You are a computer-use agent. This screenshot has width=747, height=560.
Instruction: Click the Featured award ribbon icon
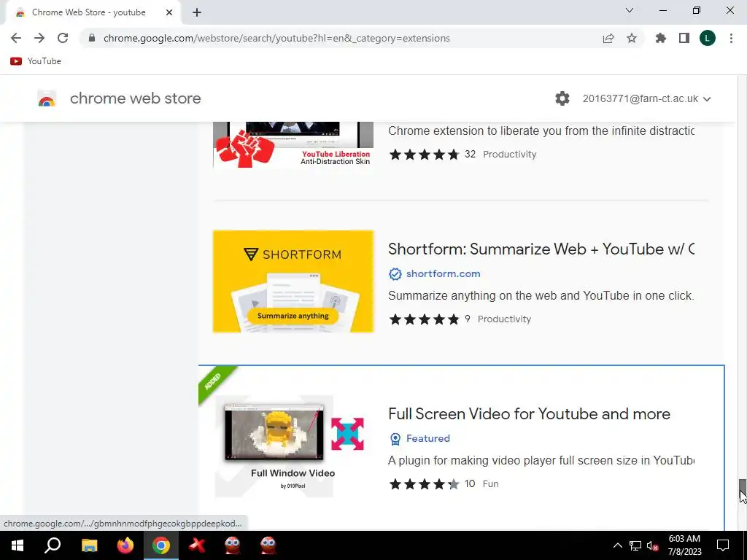[395, 438]
